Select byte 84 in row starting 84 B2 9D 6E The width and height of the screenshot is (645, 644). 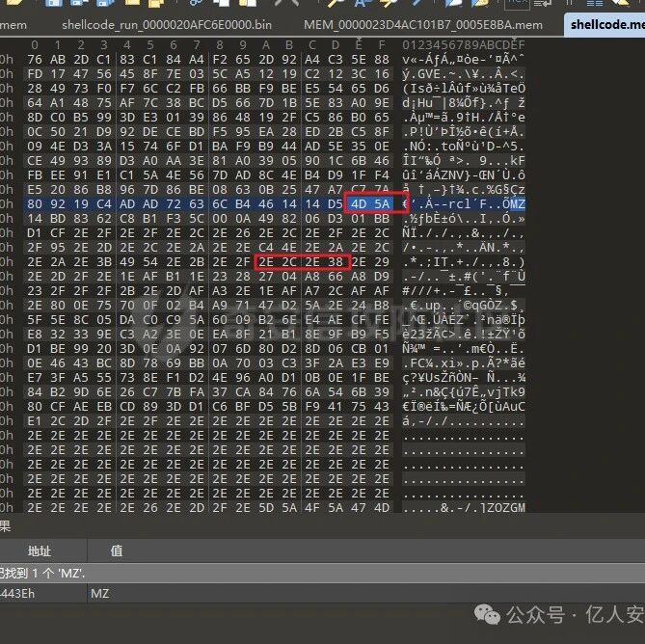[35, 392]
